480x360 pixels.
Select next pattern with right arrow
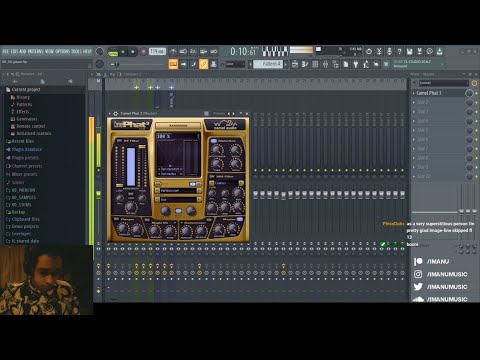[x=286, y=64]
